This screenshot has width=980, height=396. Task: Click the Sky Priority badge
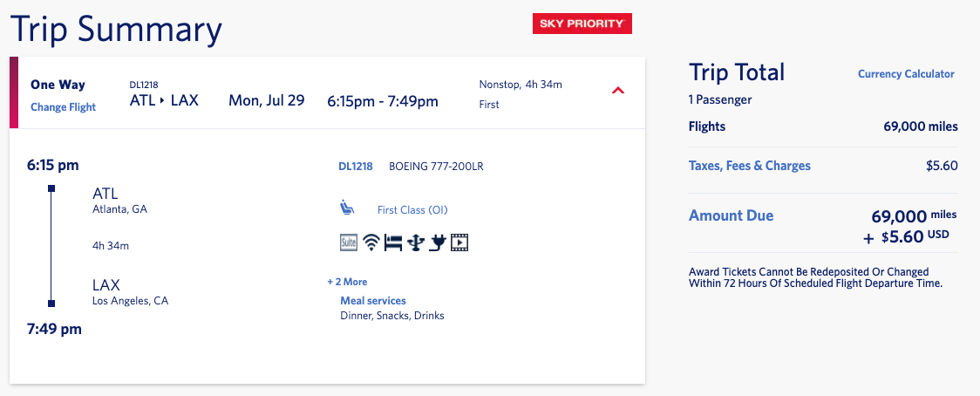[582, 24]
